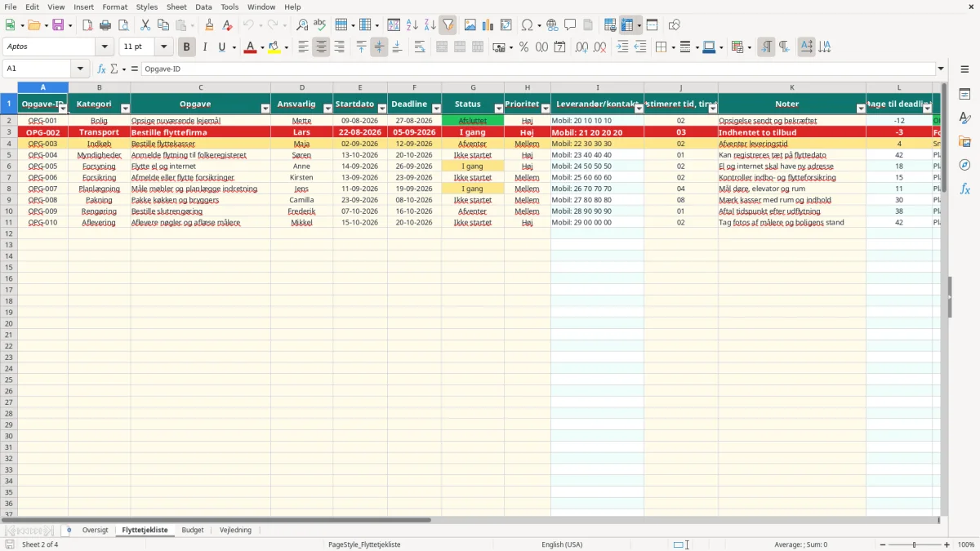Toggle Center Vertically alignment

point(379,47)
